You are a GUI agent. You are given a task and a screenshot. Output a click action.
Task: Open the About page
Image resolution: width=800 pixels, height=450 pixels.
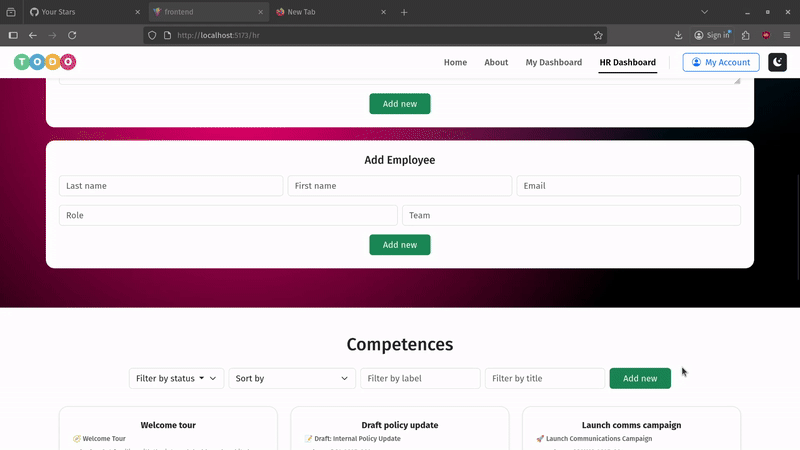point(496,62)
